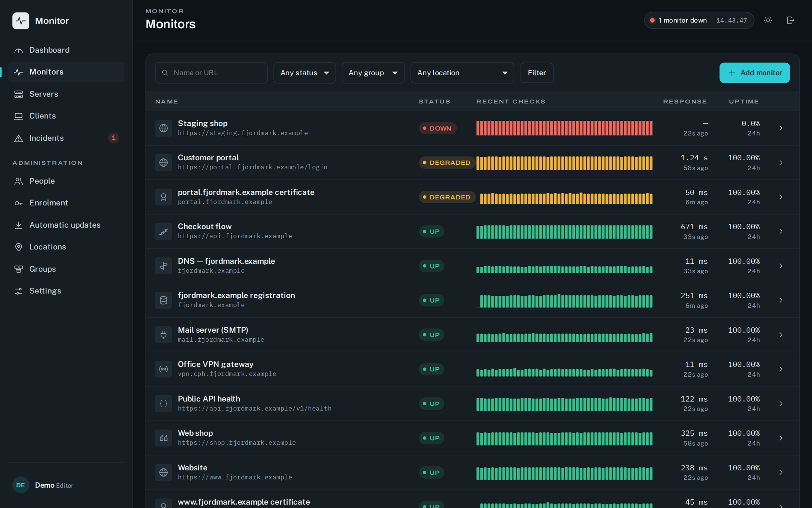
Task: Click the Mail server plug icon
Action: pos(164,335)
